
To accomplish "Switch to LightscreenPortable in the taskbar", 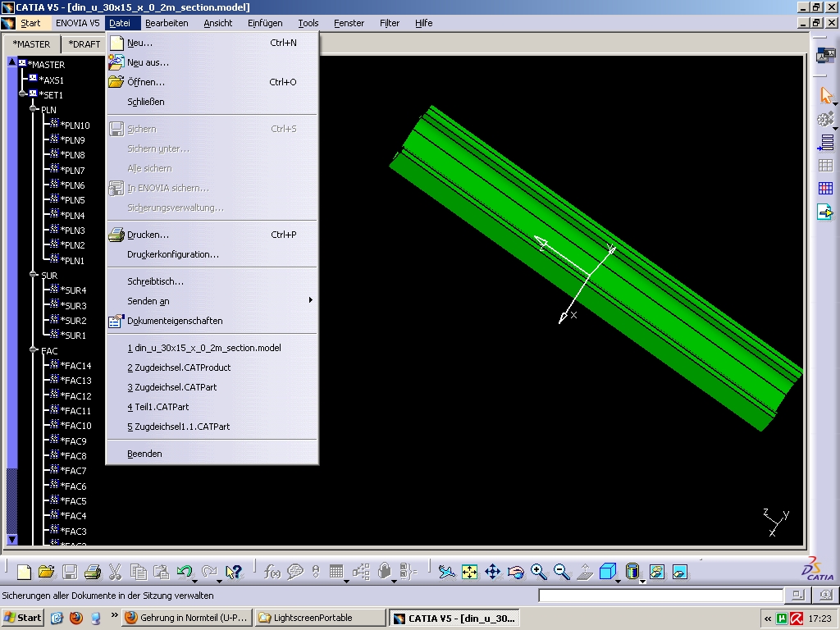I will pyautogui.click(x=321, y=618).
